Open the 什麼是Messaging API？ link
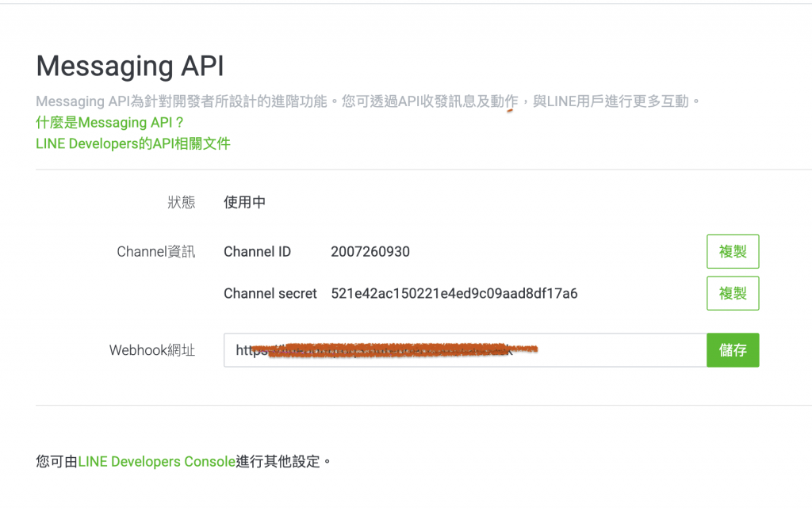This screenshot has height=511, width=812. pos(109,123)
